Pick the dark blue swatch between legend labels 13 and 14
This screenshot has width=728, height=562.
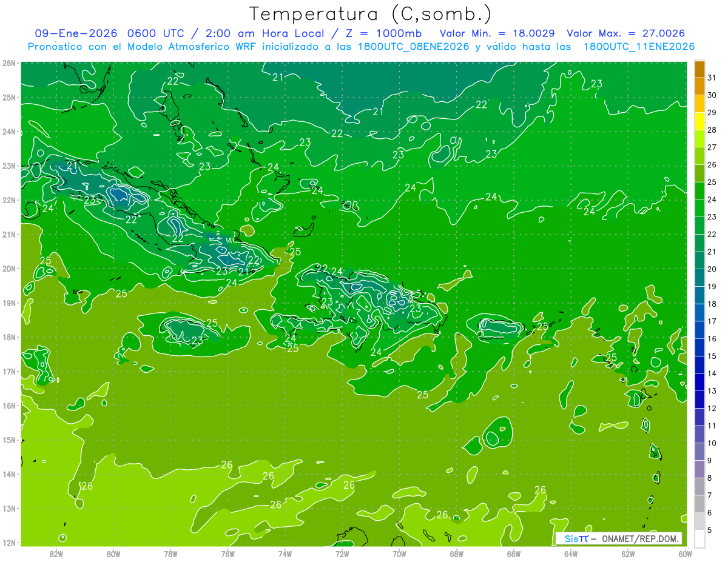[699, 382]
